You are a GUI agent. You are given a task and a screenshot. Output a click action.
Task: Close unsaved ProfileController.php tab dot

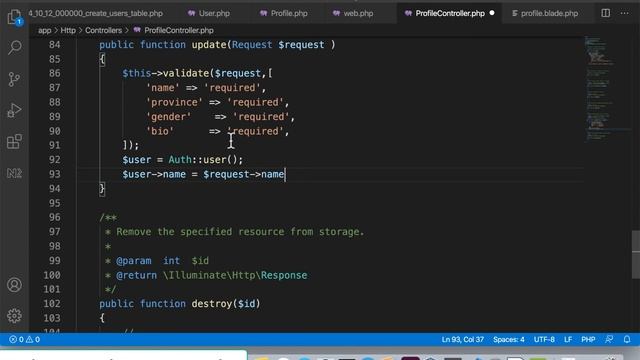[492, 13]
